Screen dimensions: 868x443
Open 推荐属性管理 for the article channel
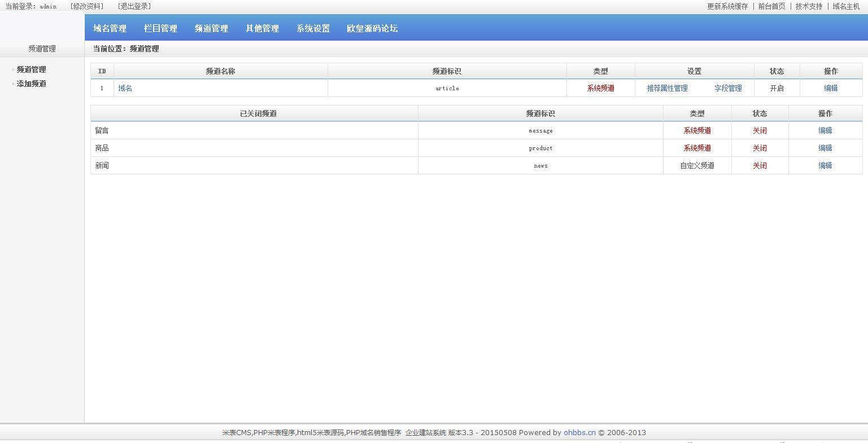click(x=666, y=88)
